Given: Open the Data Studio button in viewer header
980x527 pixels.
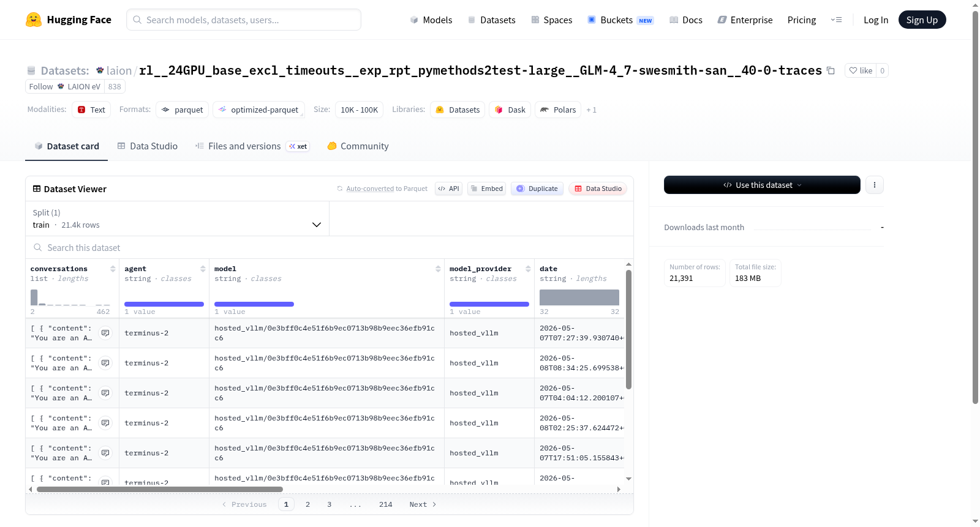Looking at the screenshot, I should (x=598, y=189).
